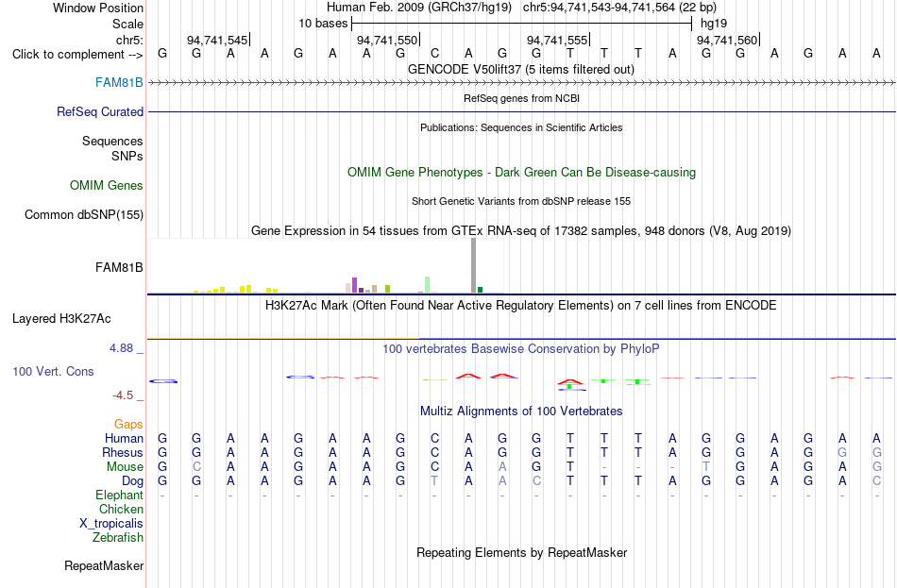Click the Layered H3K27Ac track label
The width and height of the screenshot is (897, 588).
(61, 319)
